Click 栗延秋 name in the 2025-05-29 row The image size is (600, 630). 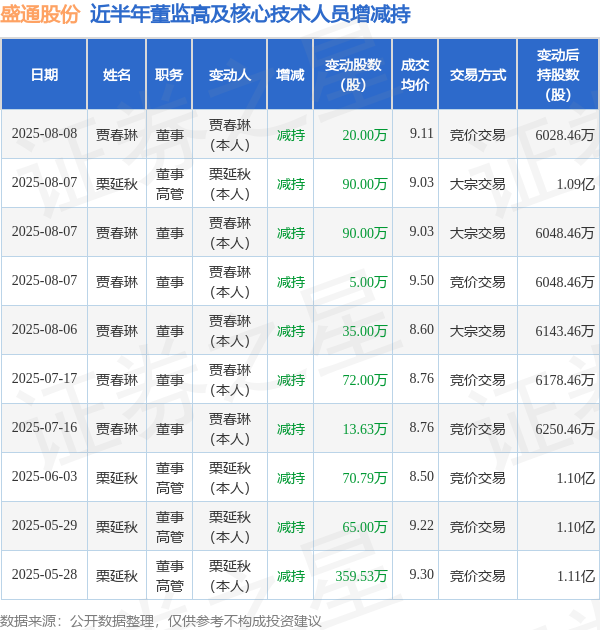click(x=117, y=527)
